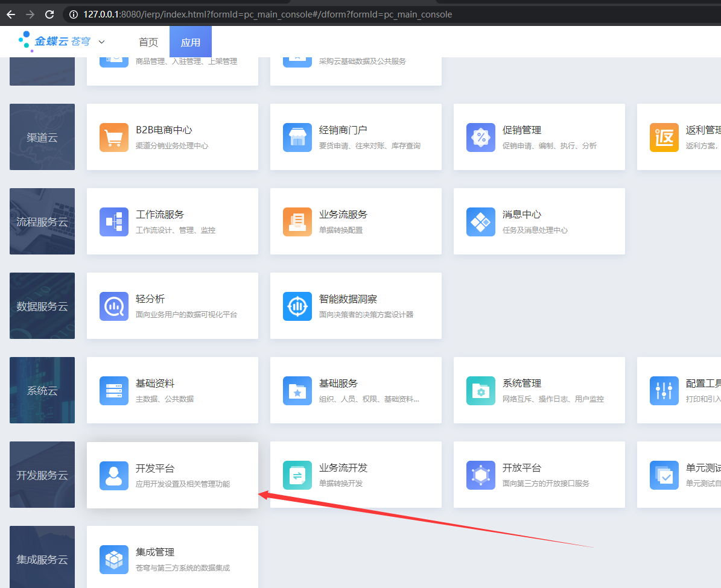Click the 消息中心 diamond icon

[x=480, y=221]
